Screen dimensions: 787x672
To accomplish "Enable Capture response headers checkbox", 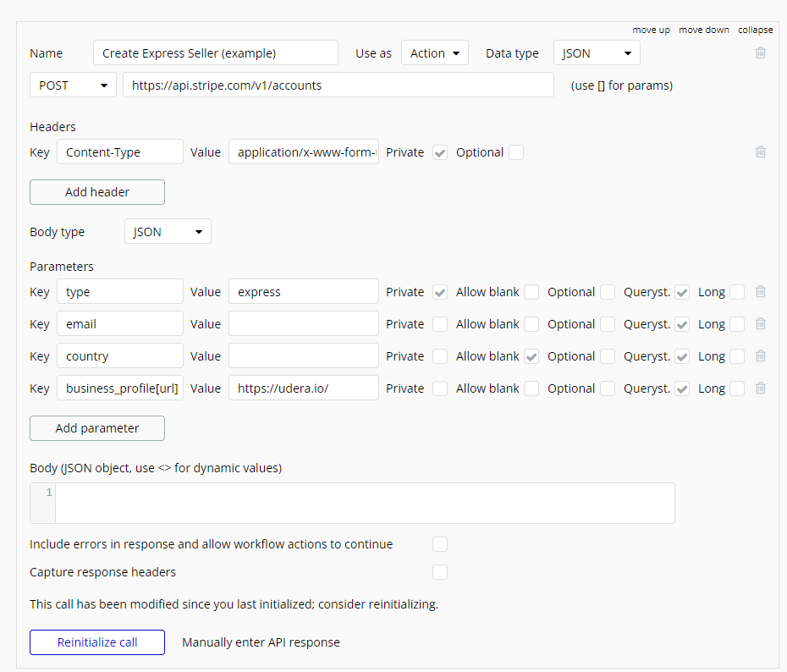I will coord(440,572).
